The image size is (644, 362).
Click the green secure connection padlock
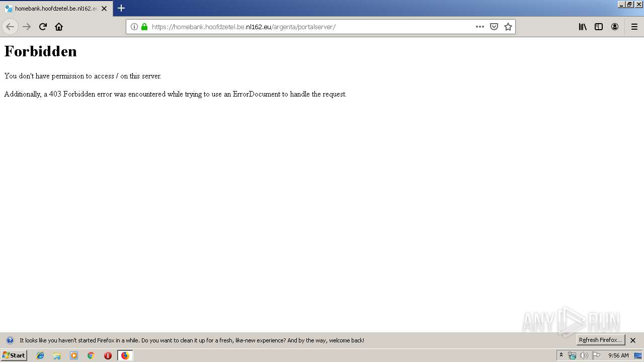[x=144, y=27]
